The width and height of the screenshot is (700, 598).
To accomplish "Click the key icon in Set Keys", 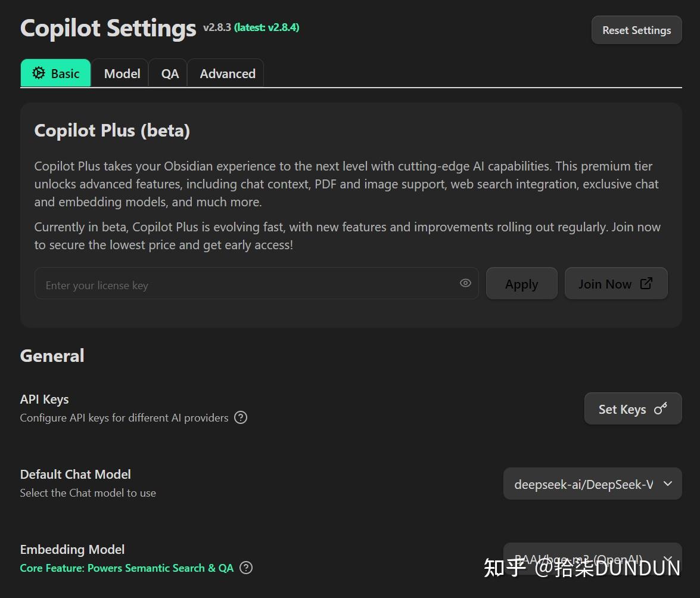I will 660,409.
